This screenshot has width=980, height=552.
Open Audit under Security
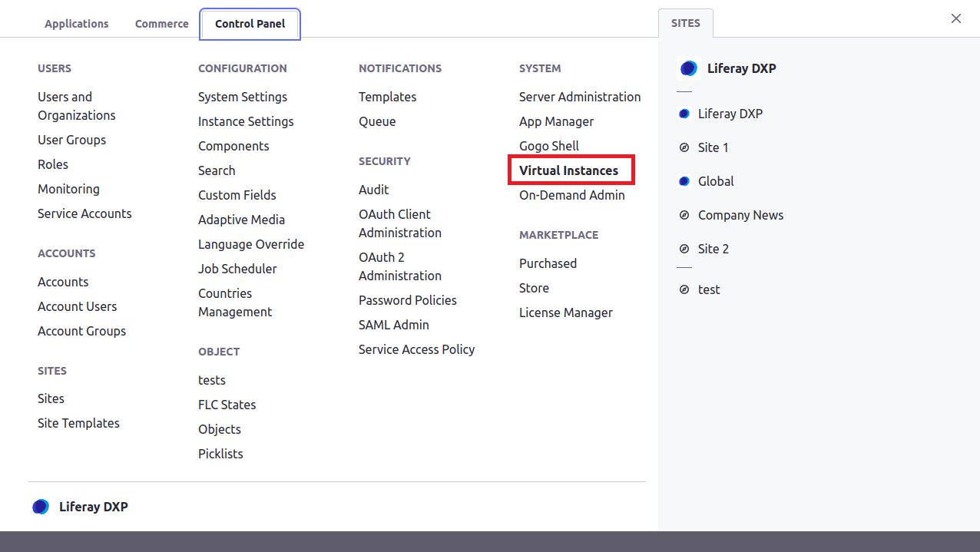(374, 190)
